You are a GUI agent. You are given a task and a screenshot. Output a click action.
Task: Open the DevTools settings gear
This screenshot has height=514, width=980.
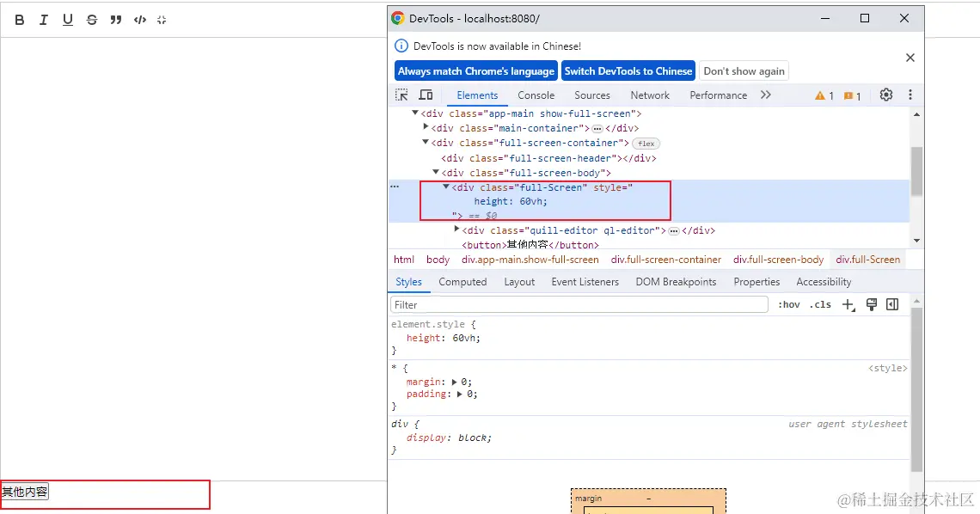click(886, 95)
